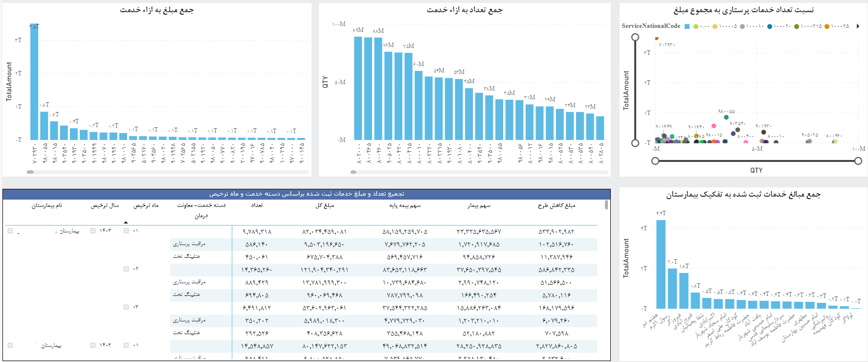
Task: Click left handle of QTY zoom slider
Action: tap(655, 161)
